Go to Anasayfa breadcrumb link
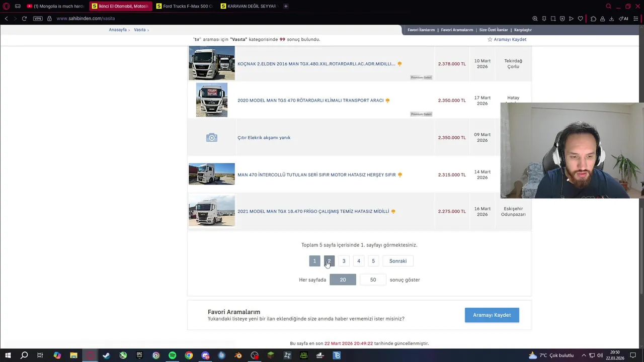 click(x=118, y=30)
